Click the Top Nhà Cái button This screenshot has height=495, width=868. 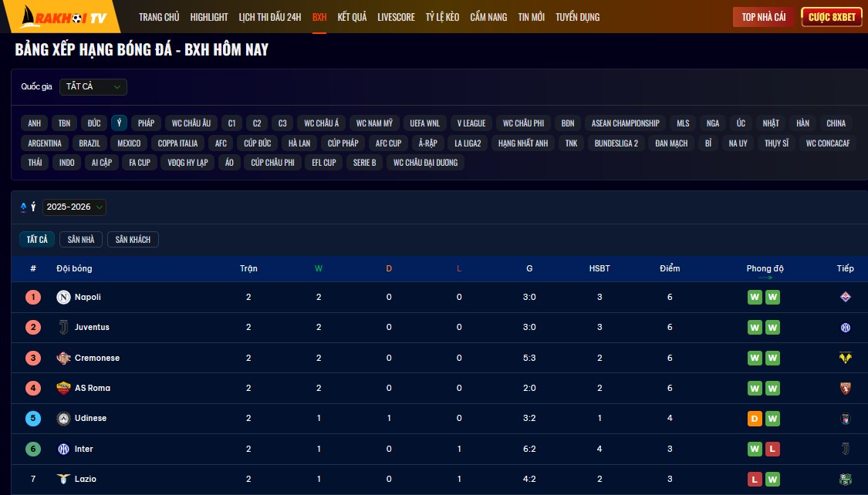pos(763,17)
